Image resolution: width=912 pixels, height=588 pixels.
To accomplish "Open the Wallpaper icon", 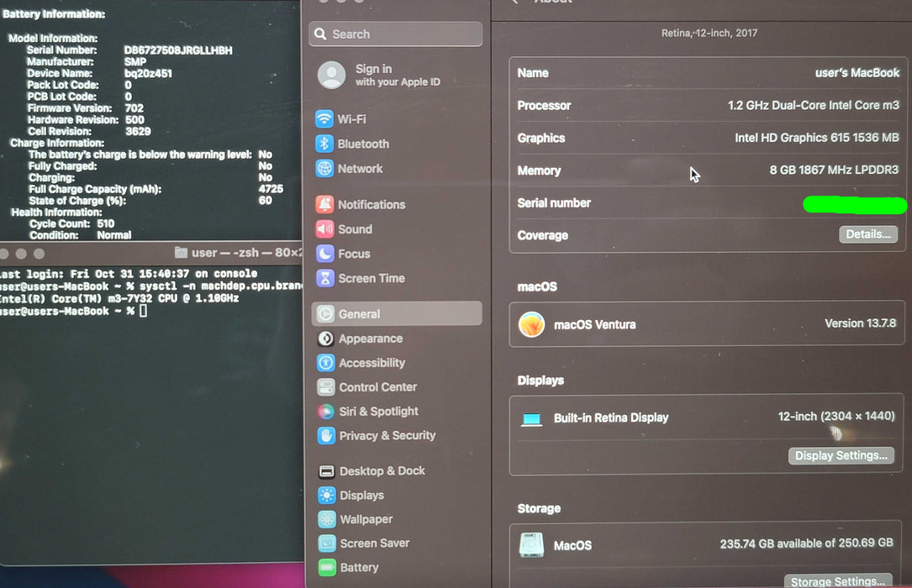I will (327, 519).
